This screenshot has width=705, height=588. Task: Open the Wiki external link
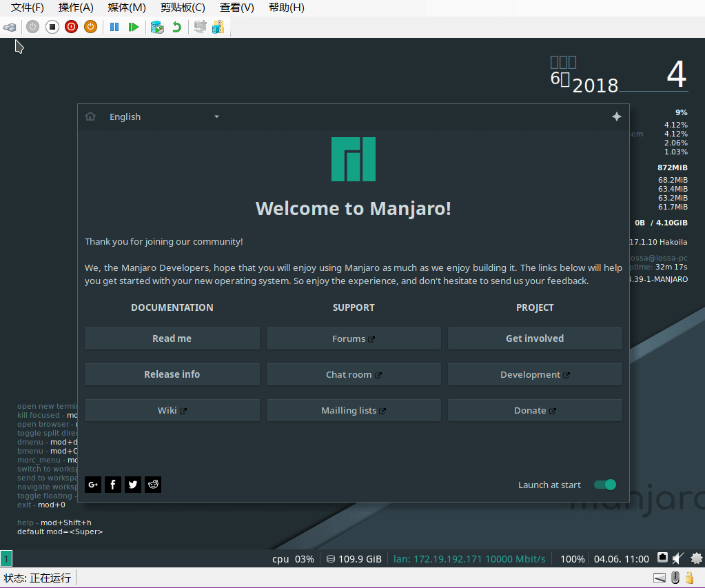pos(172,410)
